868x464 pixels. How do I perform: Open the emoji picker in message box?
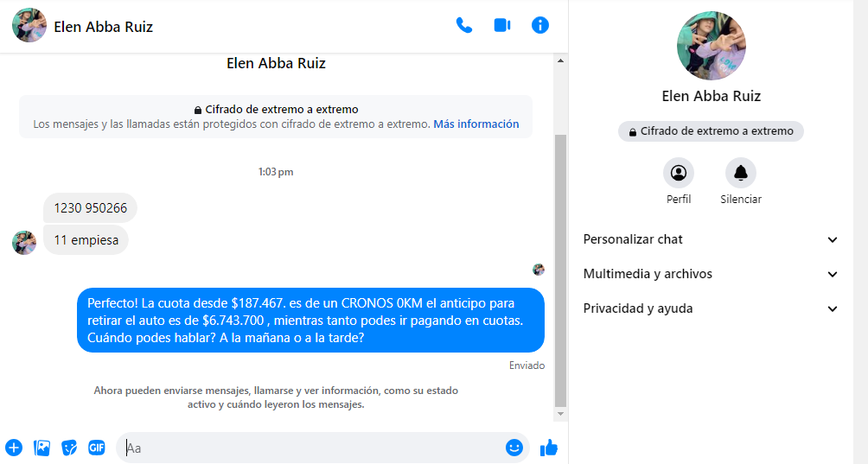click(x=514, y=448)
